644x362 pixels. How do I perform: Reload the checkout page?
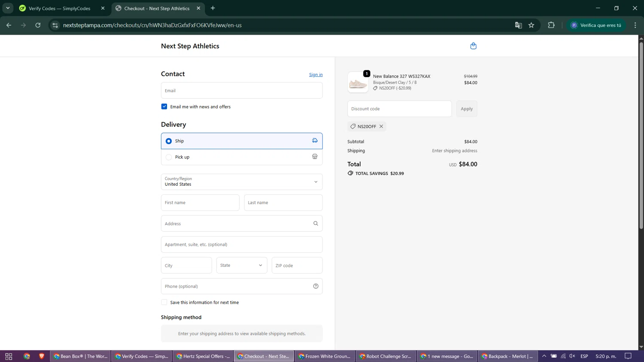(x=38, y=25)
